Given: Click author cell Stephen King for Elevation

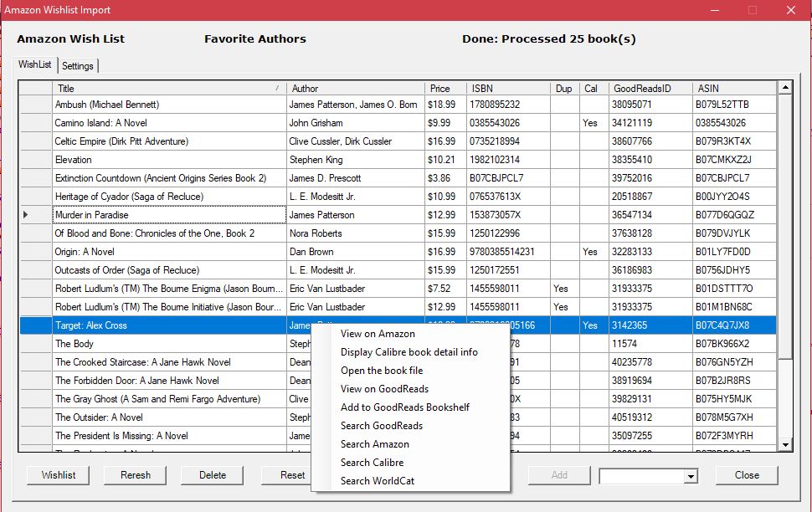Looking at the screenshot, I should tap(355, 160).
